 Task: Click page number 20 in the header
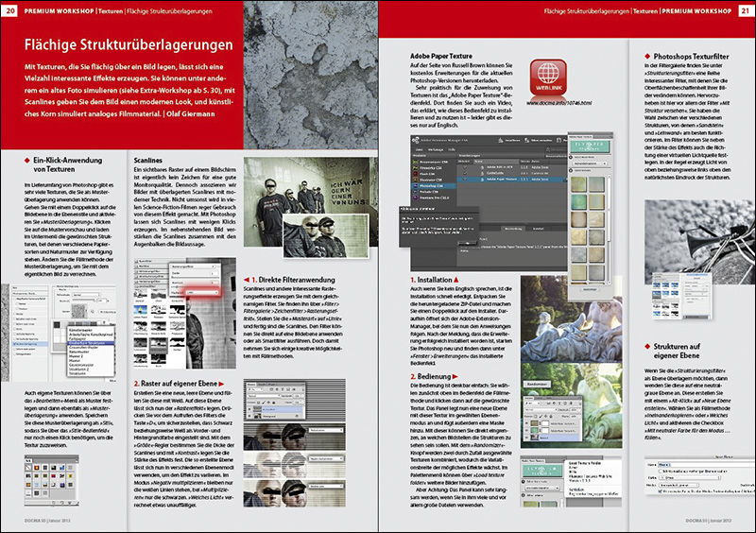pos(10,10)
